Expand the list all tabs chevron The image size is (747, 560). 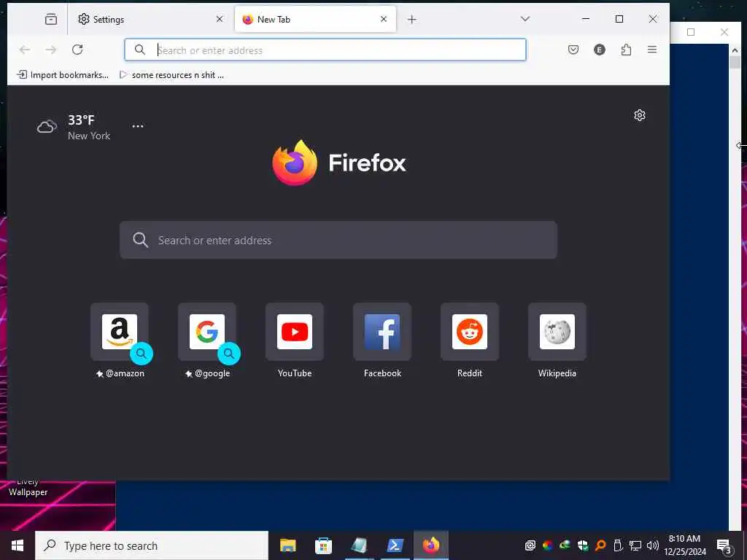(525, 19)
